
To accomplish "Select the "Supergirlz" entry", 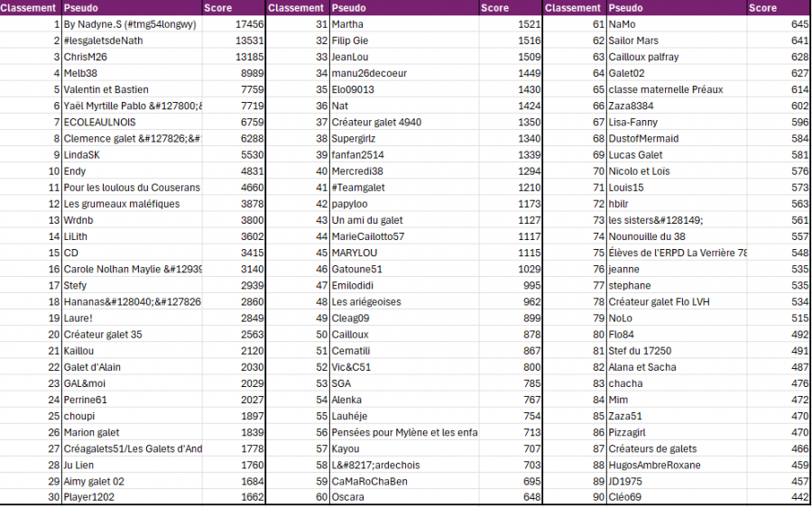I will 354,138.
